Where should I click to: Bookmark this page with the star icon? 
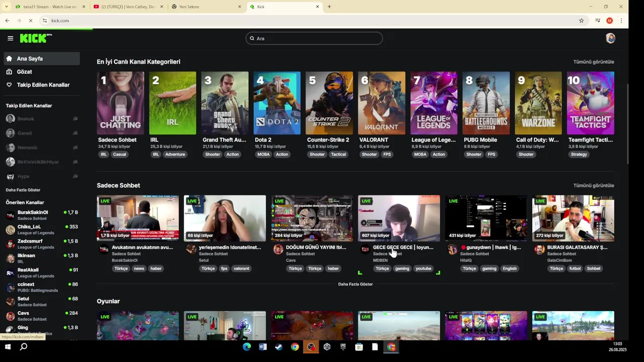[581, 21]
